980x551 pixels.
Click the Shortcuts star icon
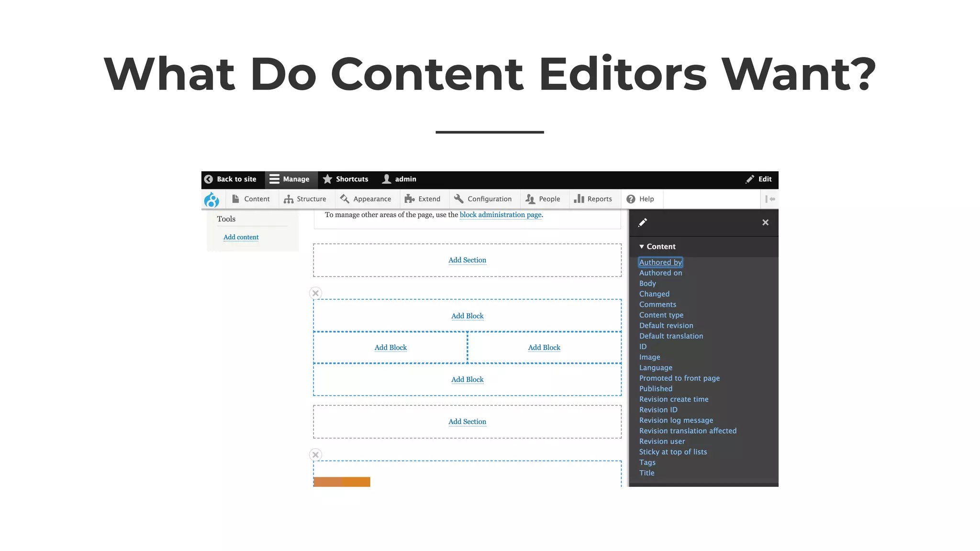[327, 179]
